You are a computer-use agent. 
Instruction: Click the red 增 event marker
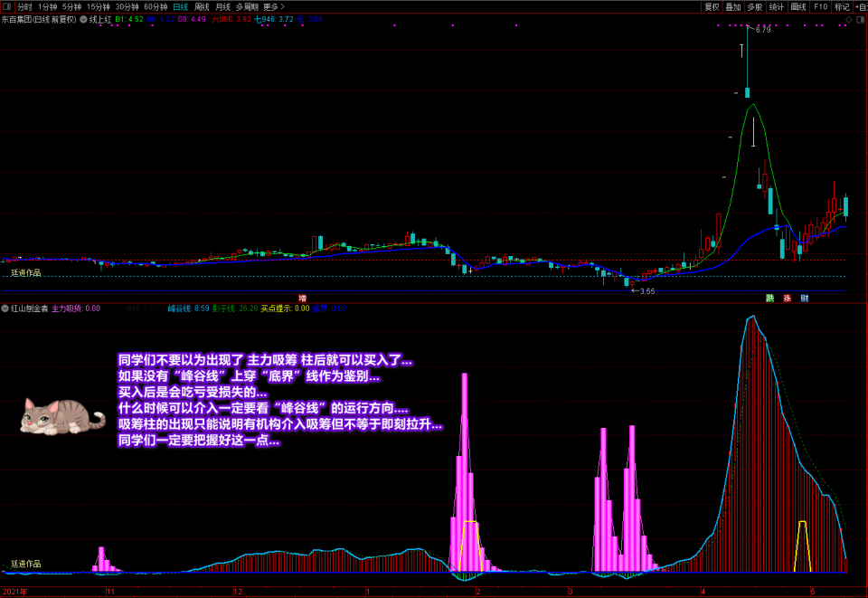click(x=303, y=298)
